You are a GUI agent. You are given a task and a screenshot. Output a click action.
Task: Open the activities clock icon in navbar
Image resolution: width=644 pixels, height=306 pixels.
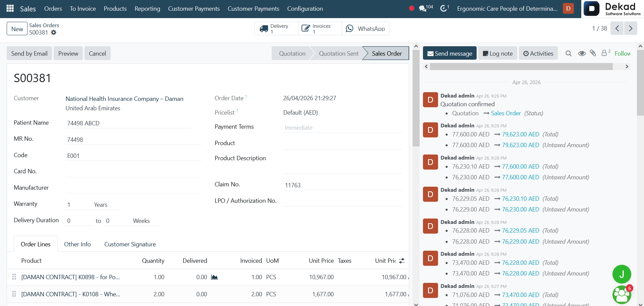(x=444, y=8)
